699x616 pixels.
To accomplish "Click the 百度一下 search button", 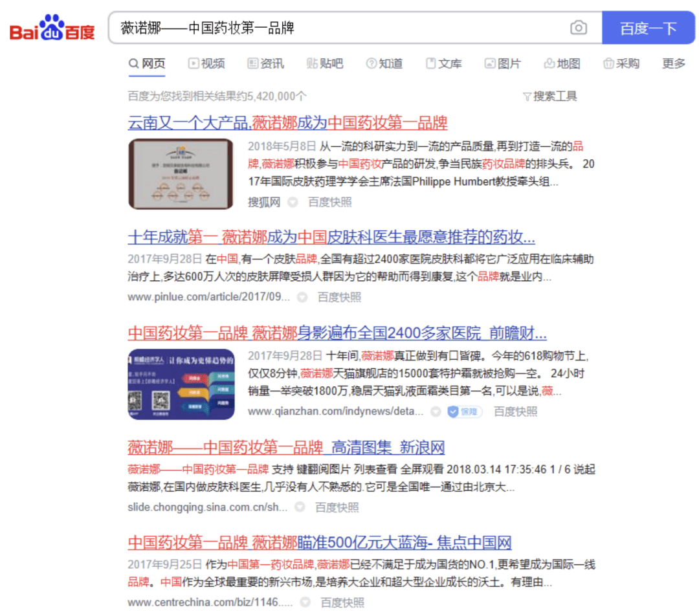I will point(648,28).
